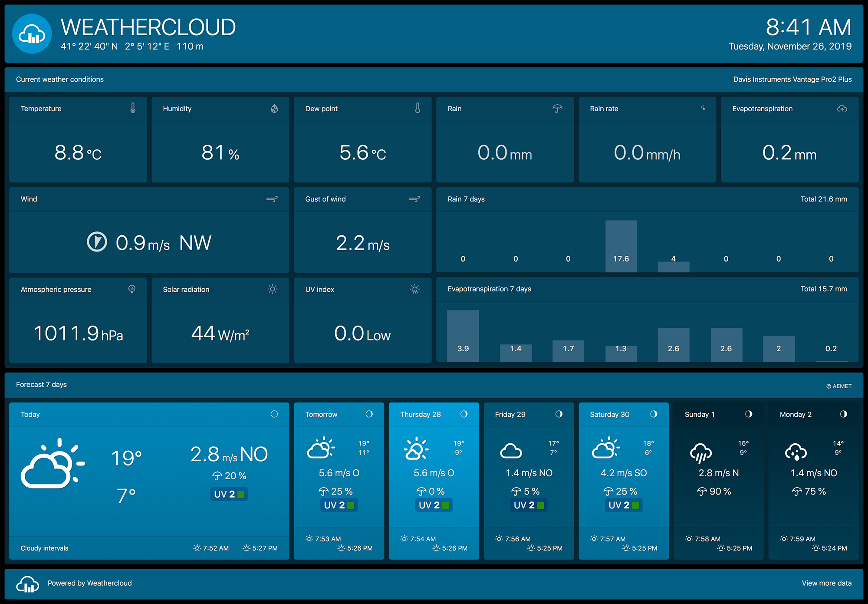868x604 pixels.
Task: Click Monday 2 wind 1.4 m/s NO
Action: (x=813, y=473)
